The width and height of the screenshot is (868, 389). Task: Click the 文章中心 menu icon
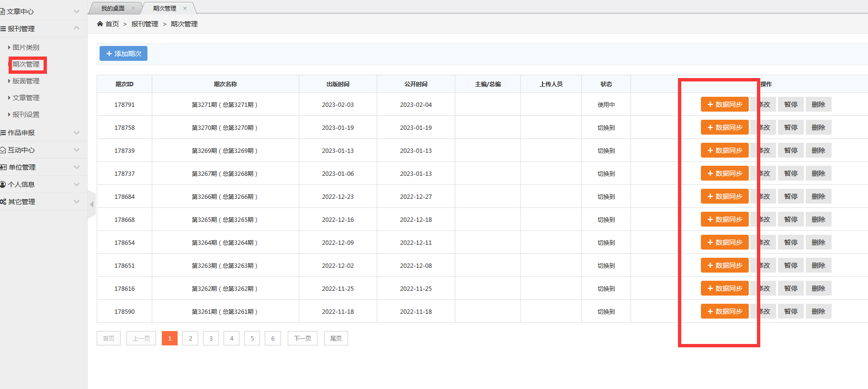pos(2,11)
